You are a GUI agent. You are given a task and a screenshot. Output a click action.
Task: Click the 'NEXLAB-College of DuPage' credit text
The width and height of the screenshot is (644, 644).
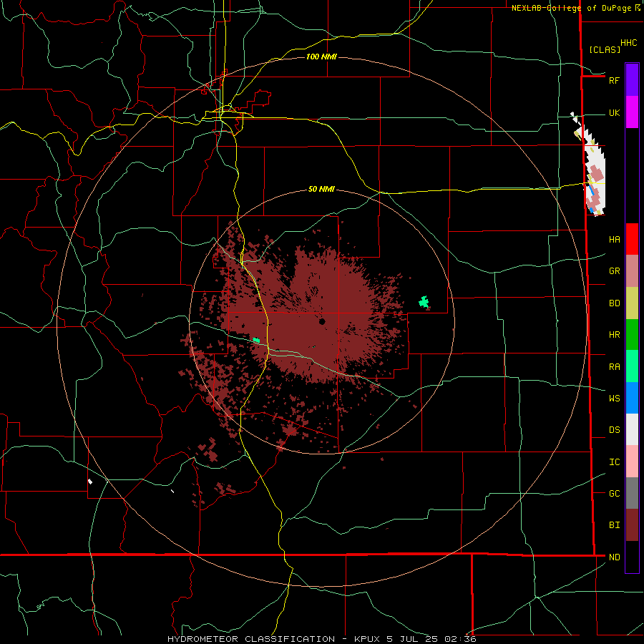571,8
